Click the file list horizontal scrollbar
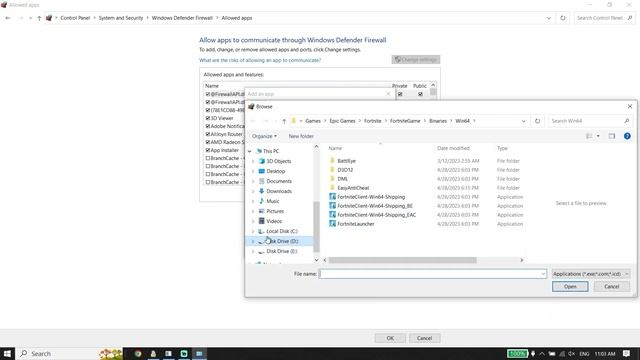 [402, 260]
